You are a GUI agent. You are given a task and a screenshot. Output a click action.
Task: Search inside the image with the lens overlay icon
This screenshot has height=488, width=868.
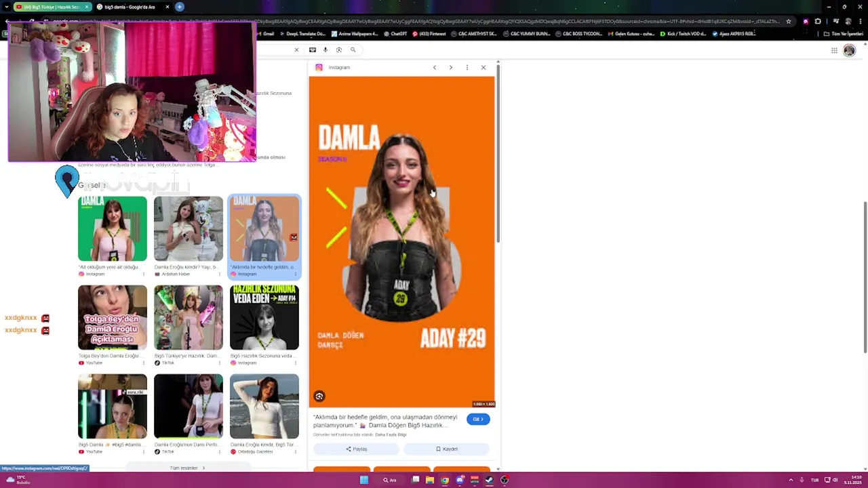click(x=319, y=396)
